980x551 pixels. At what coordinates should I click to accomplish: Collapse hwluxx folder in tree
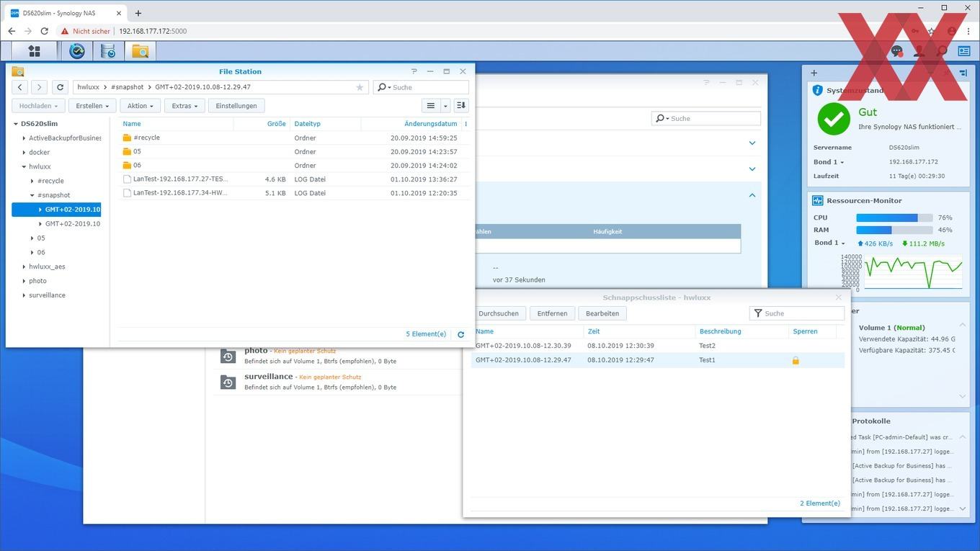pyautogui.click(x=24, y=167)
